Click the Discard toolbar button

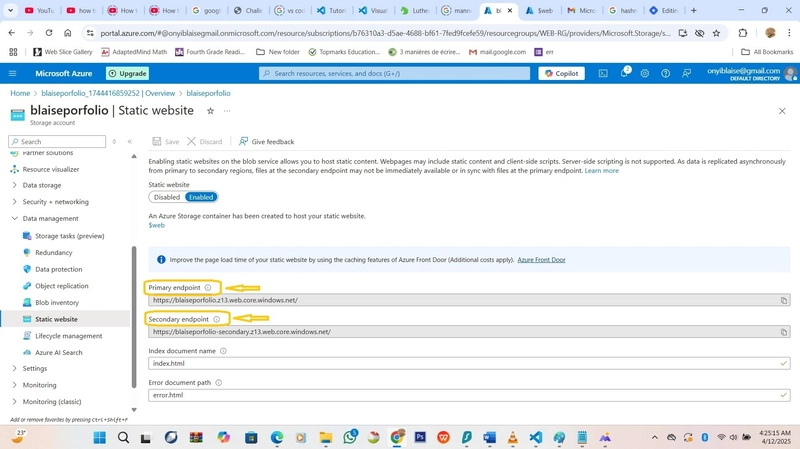[205, 142]
